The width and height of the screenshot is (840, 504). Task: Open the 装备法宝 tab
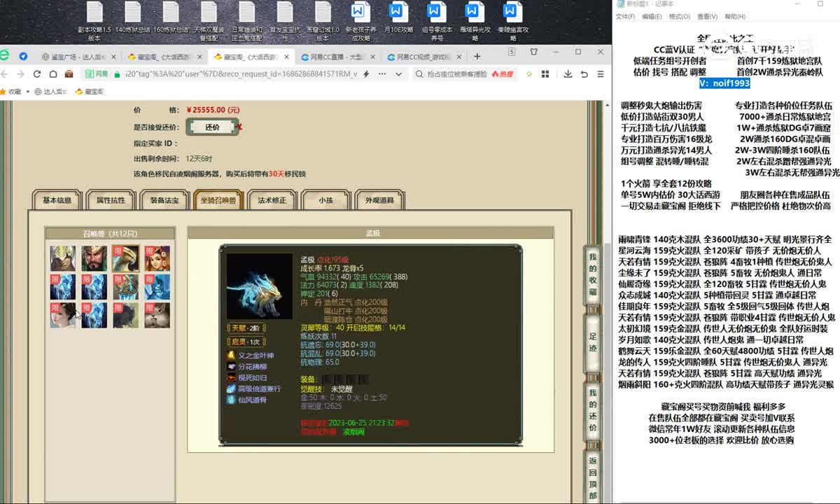click(x=164, y=200)
